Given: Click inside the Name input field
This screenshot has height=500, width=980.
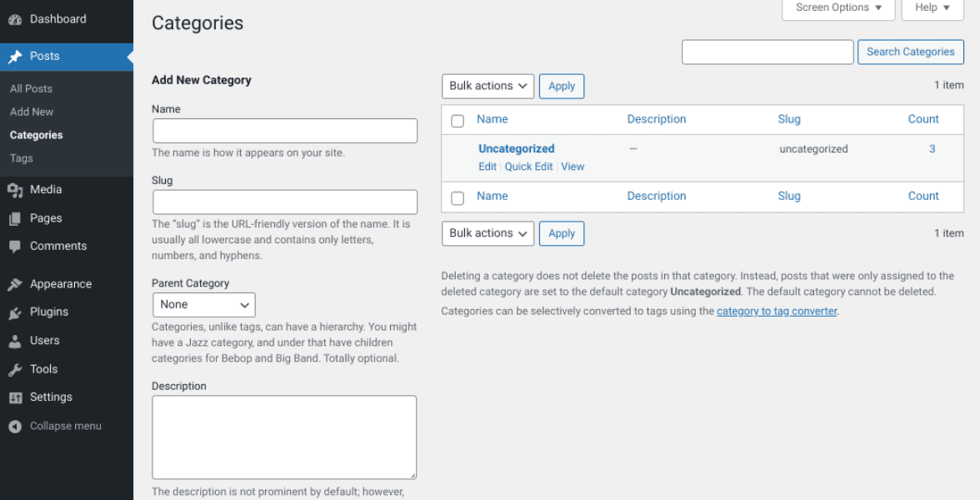Looking at the screenshot, I should pos(284,130).
